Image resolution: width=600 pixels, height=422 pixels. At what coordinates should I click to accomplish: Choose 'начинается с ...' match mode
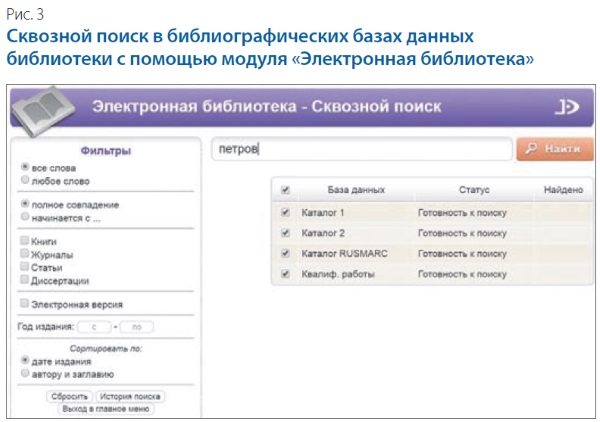[x=25, y=216]
